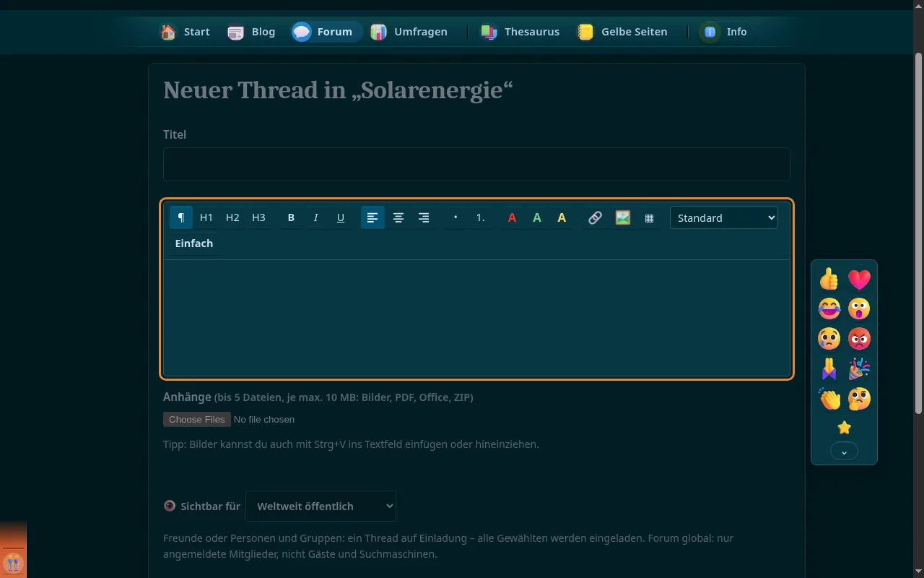This screenshot has width=924, height=578.
Task: Click the Titel input field
Action: 476,164
